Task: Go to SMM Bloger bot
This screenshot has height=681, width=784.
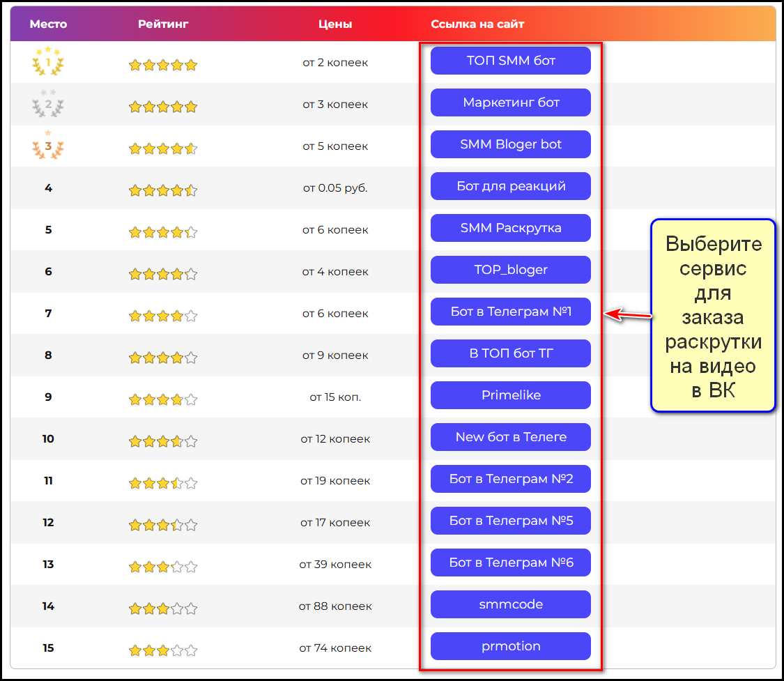Action: [511, 144]
